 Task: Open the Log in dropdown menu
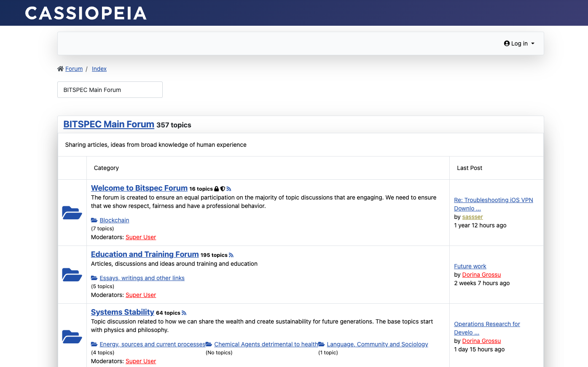[x=519, y=43]
